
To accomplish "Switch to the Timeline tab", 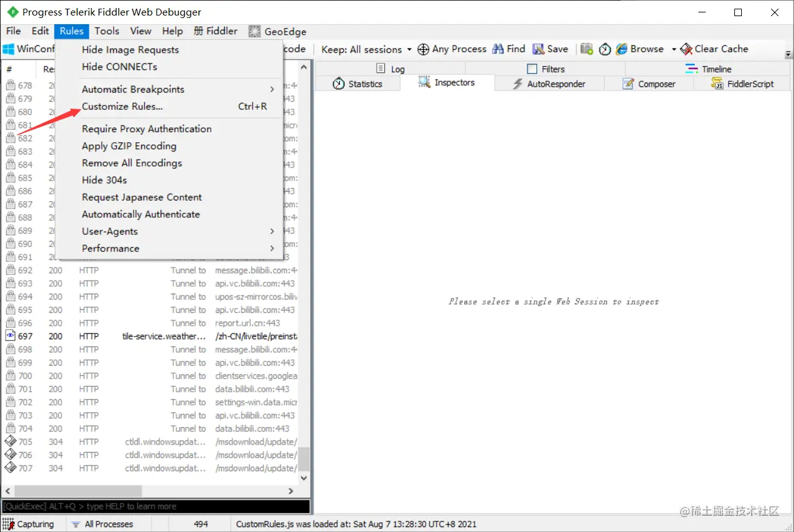I will point(708,69).
